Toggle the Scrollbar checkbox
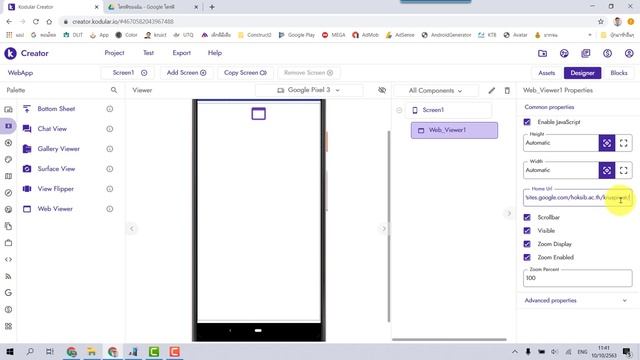 pyautogui.click(x=527, y=218)
